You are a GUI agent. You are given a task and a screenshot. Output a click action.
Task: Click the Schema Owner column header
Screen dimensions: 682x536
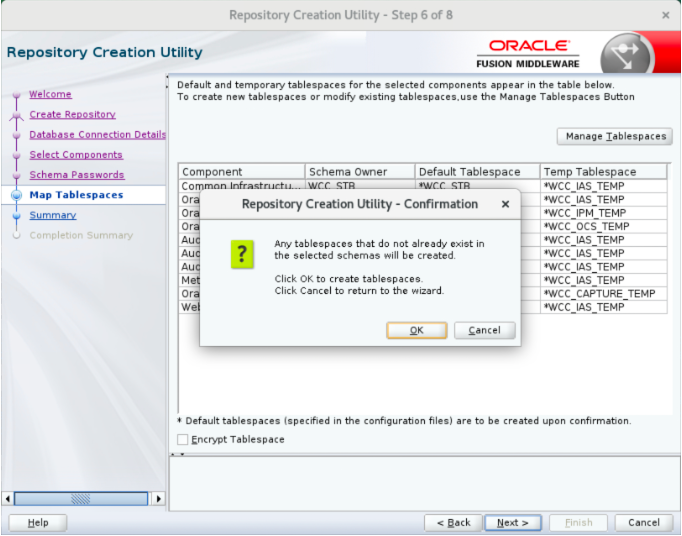[360, 171]
